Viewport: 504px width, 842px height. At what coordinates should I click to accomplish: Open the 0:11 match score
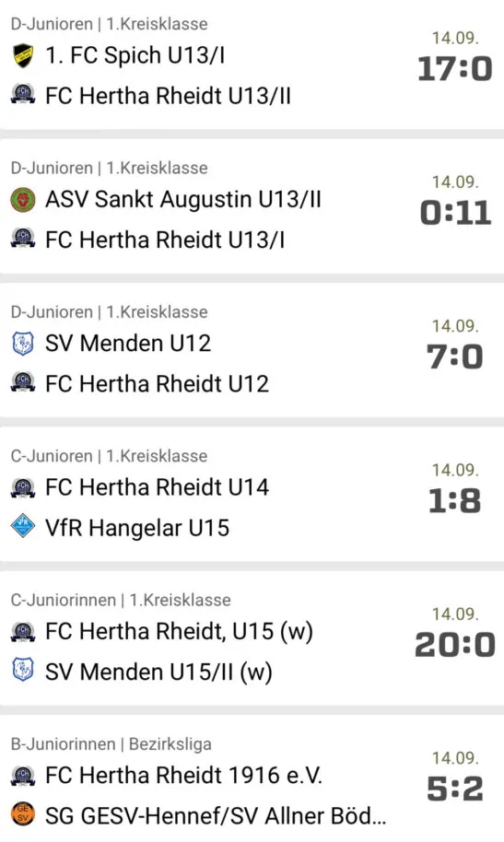455,213
